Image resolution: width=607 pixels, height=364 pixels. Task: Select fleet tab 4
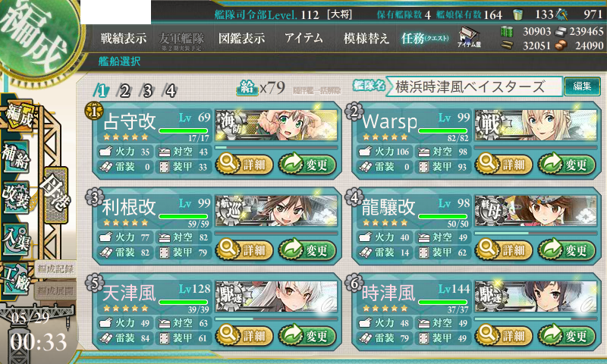(170, 91)
